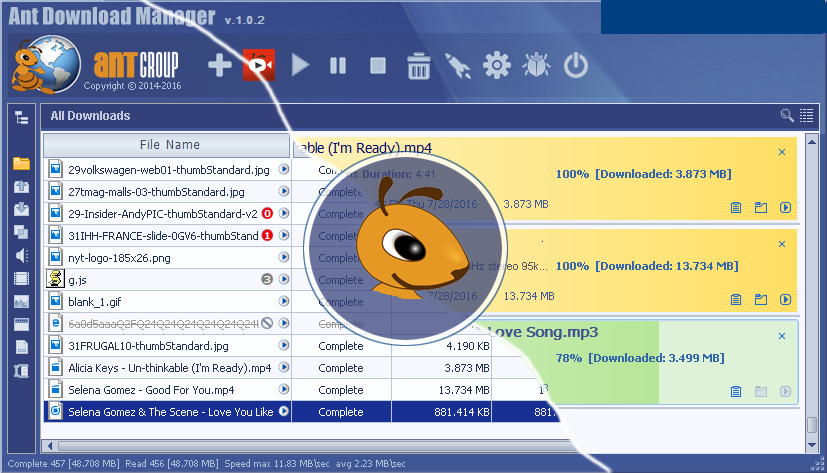Click the document page icon in the sidebar

click(22, 347)
